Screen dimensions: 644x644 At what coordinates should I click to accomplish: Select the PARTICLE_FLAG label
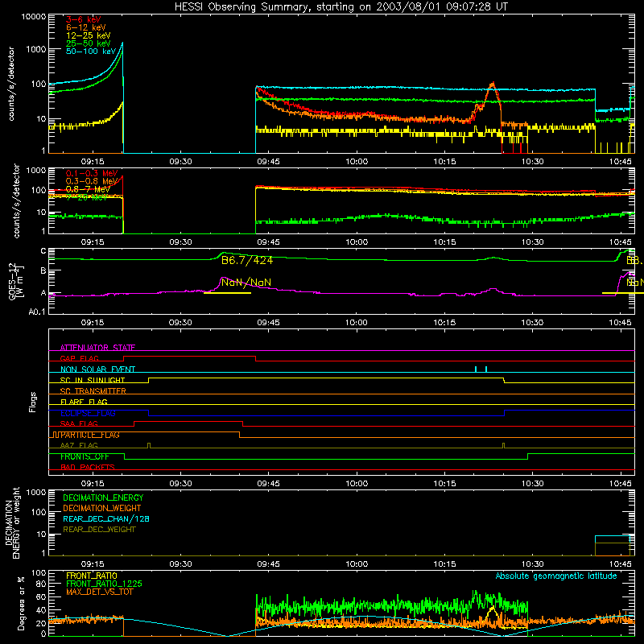tap(90, 435)
